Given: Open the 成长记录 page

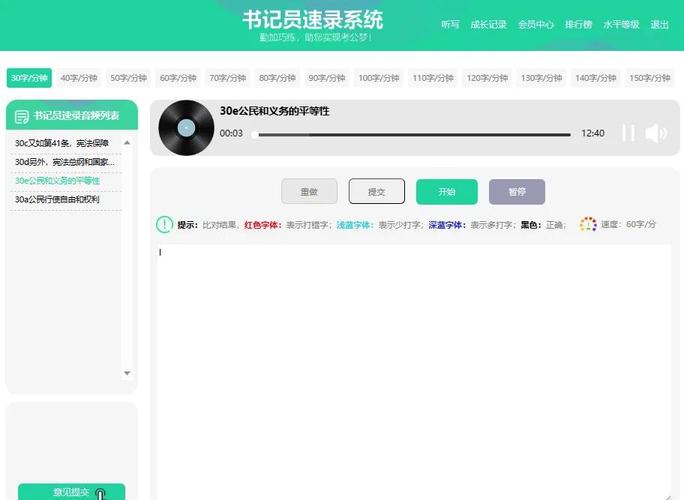Looking at the screenshot, I should (x=489, y=24).
